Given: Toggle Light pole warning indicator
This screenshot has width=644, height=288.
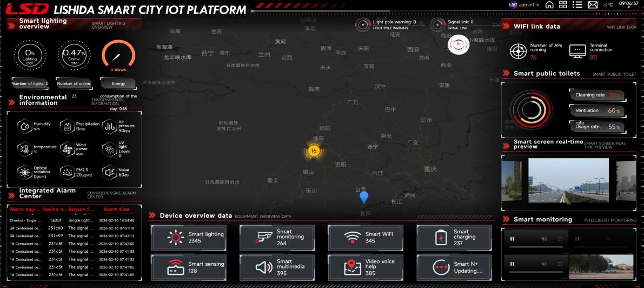Looking at the screenshot, I should (x=363, y=25).
